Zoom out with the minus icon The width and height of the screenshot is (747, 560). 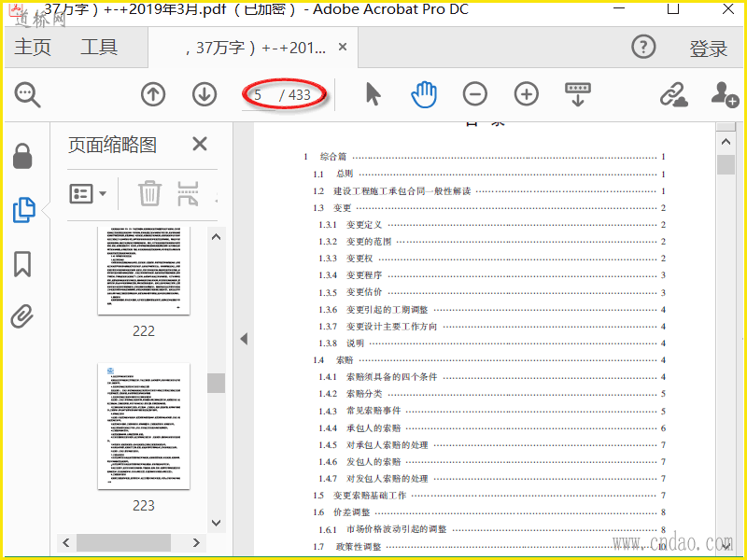click(475, 94)
